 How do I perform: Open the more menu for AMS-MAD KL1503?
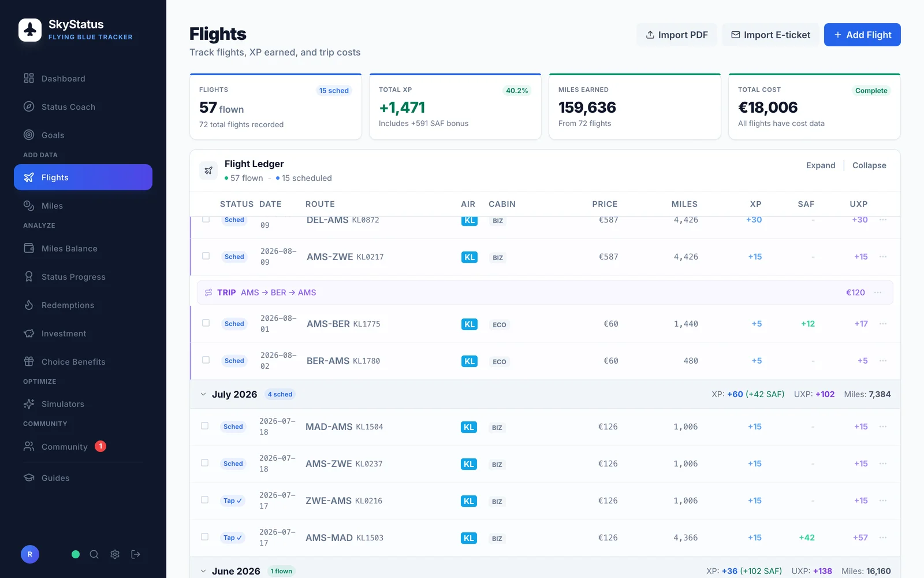coord(883,538)
